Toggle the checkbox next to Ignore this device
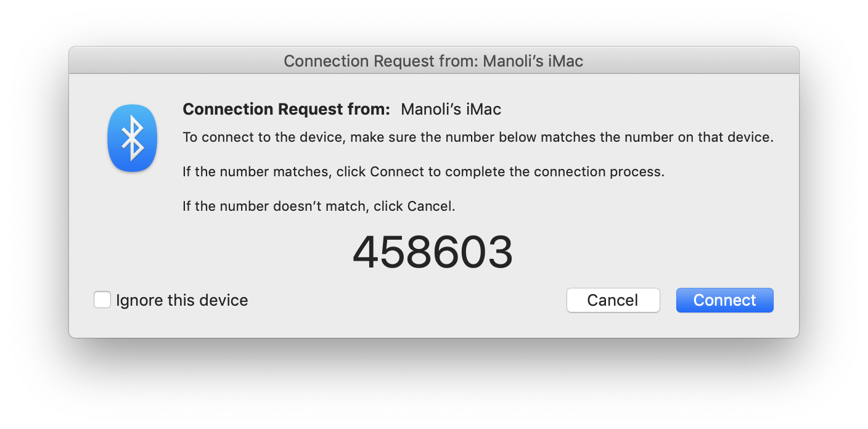 point(102,300)
